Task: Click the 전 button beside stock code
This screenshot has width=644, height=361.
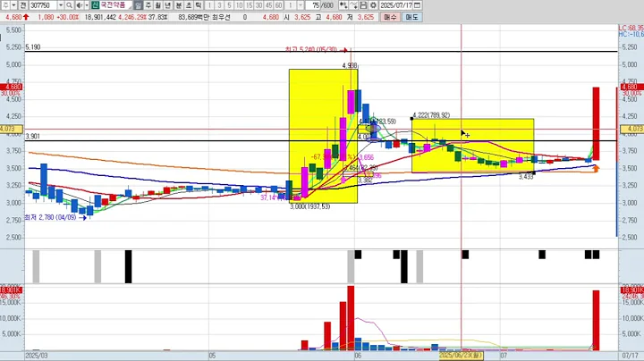Action: 23,5
